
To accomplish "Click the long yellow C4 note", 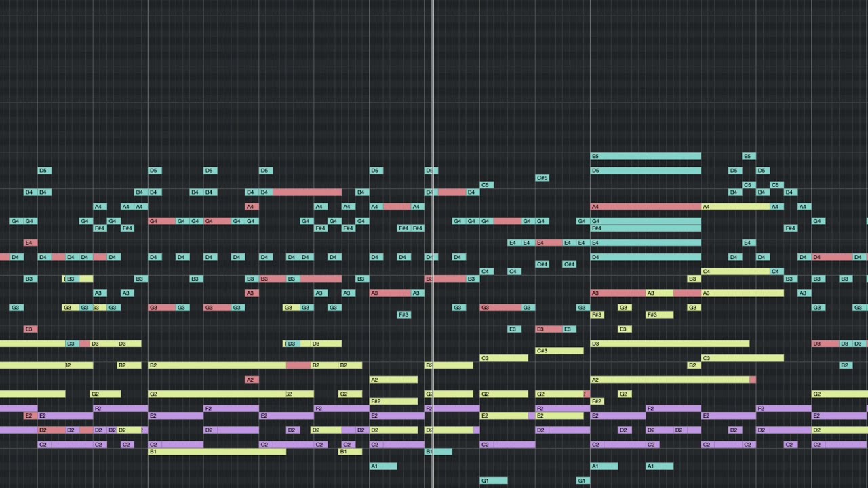I will pyautogui.click(x=736, y=271).
